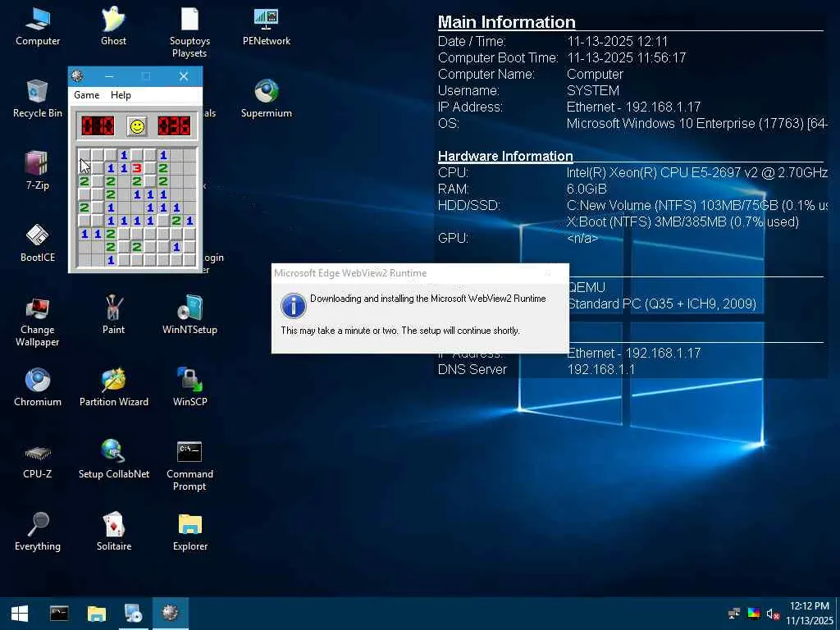
Task: Click the Computer Boot Time value 11:56:17
Action: [x=626, y=58]
